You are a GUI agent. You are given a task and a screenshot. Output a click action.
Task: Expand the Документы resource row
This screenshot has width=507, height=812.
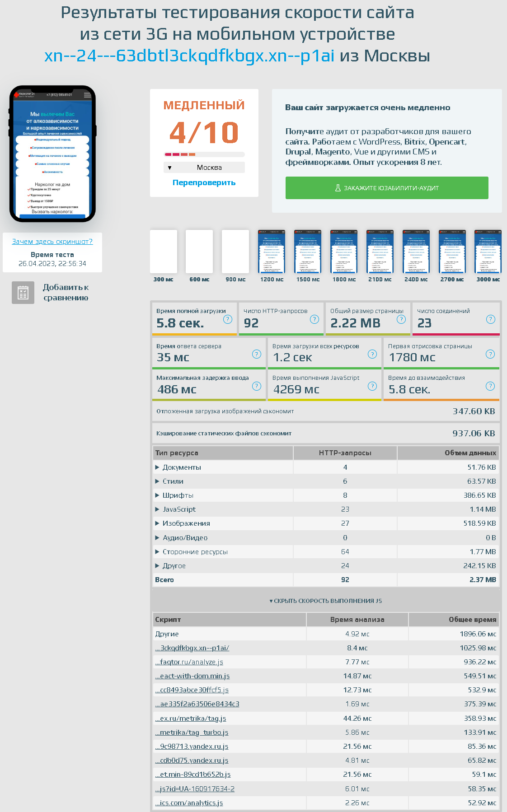[x=157, y=467]
